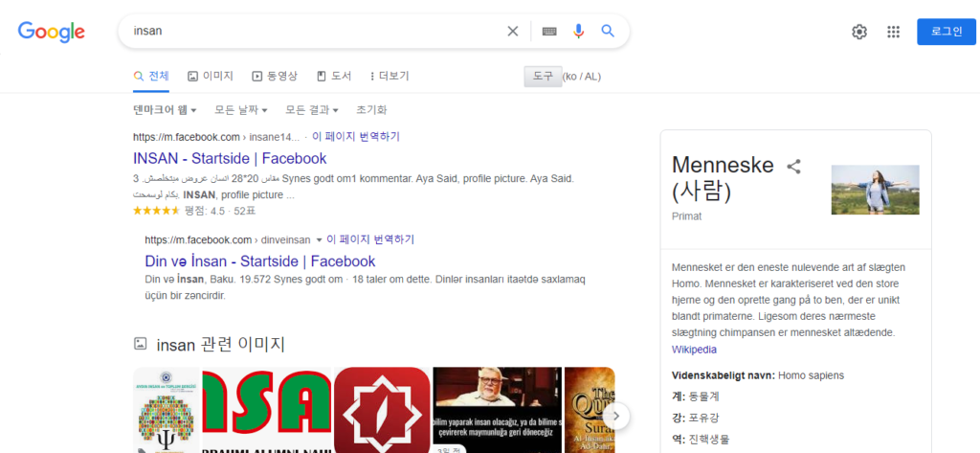Translate the INSAN Facebook result page

pyautogui.click(x=356, y=136)
